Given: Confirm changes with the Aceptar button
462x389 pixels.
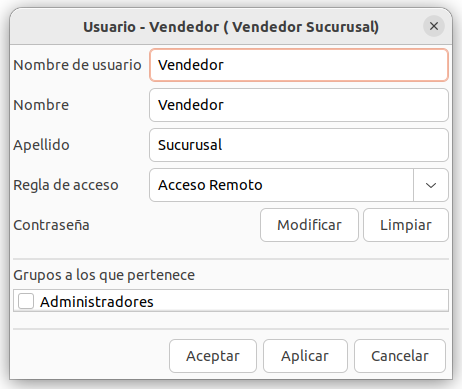Looking at the screenshot, I should click(213, 356).
